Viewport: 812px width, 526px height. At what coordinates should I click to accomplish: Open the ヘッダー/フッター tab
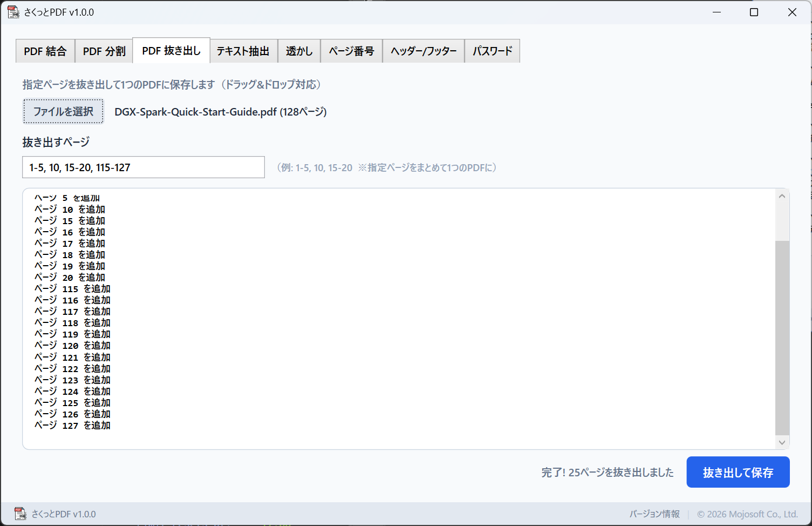(x=424, y=51)
